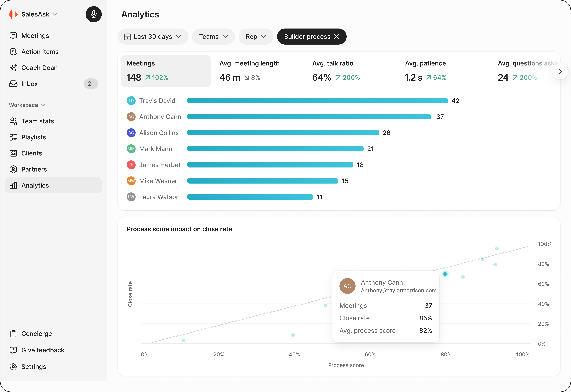Open the Rep filter dropdown

(x=256, y=37)
